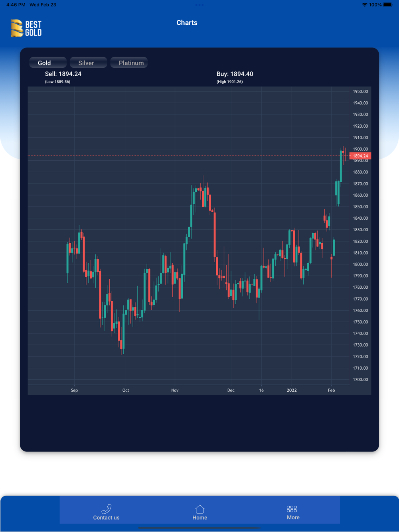Viewport: 399px width, 532px height.
Task: Tap the battery indicator icon
Action: coord(388,5)
